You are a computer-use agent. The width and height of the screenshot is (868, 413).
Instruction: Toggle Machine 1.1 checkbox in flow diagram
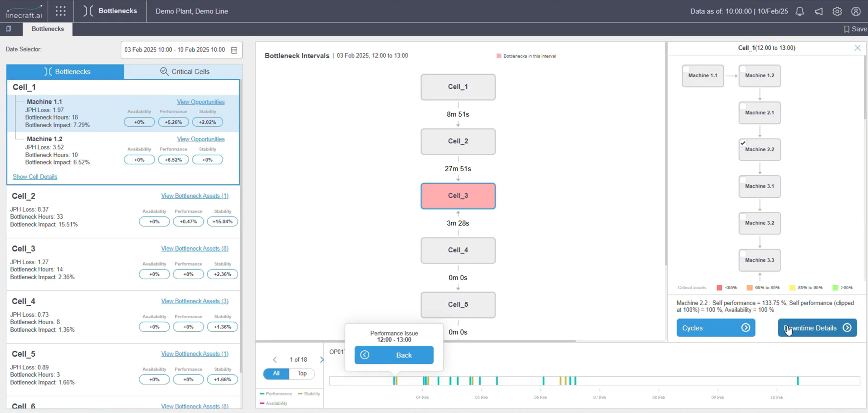coord(686,70)
